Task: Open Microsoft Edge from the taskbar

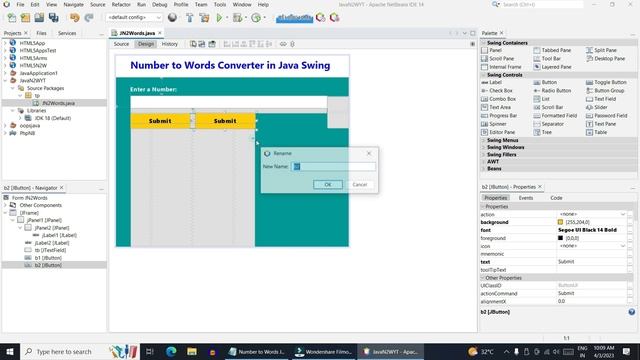Action: coord(171,351)
